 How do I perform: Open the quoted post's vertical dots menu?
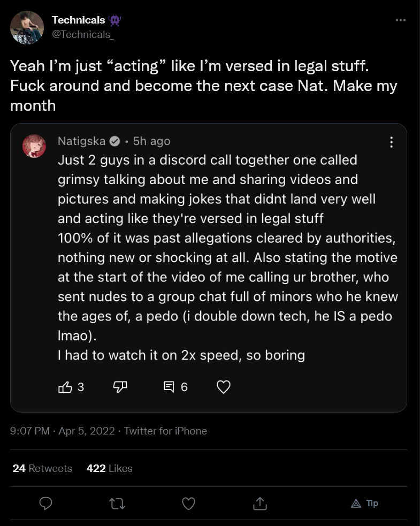click(x=391, y=142)
